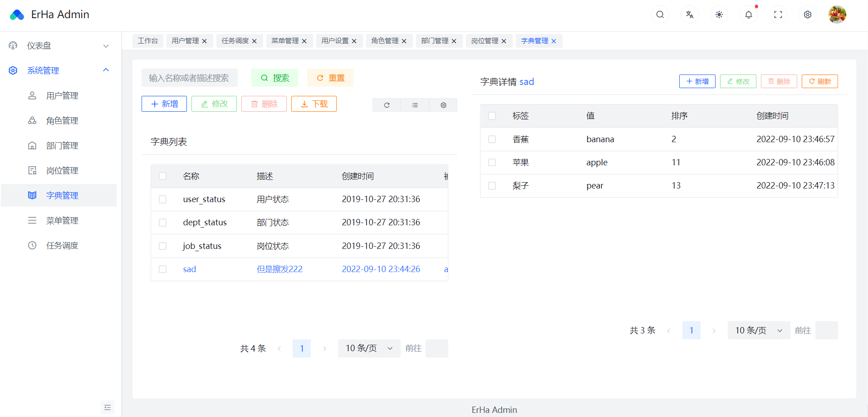Open layout settings gear in header
Image resolution: width=868 pixels, height=417 pixels.
coord(808,15)
